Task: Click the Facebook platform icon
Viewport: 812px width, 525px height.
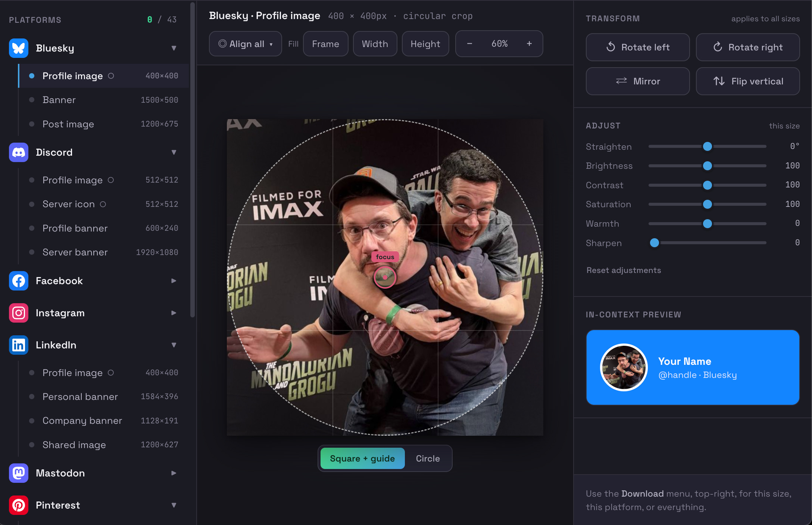Action: tap(19, 281)
